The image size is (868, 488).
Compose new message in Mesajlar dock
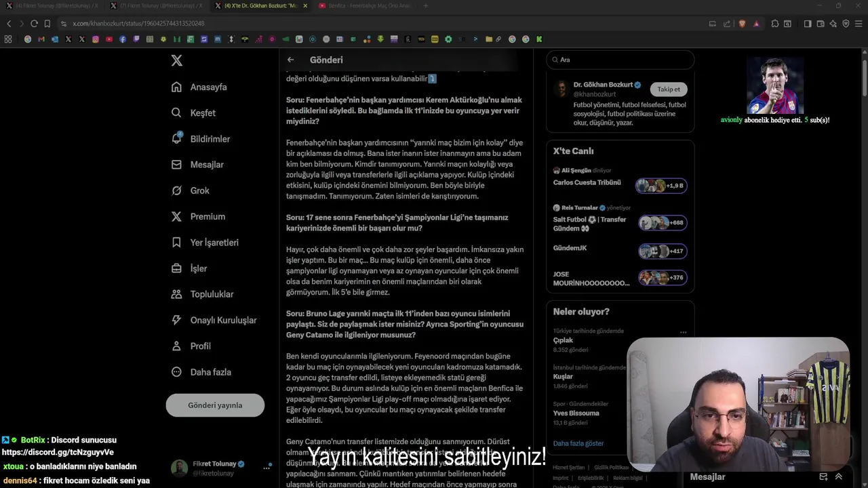[x=823, y=476]
